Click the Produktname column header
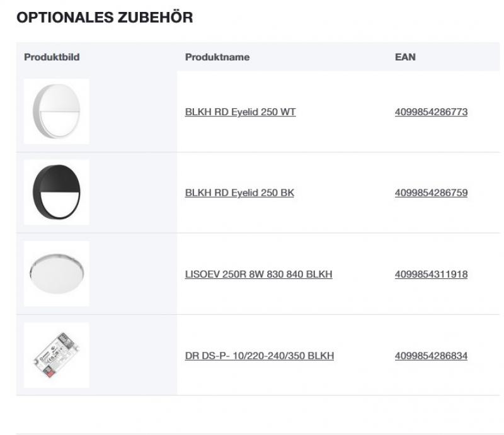 tap(216, 57)
